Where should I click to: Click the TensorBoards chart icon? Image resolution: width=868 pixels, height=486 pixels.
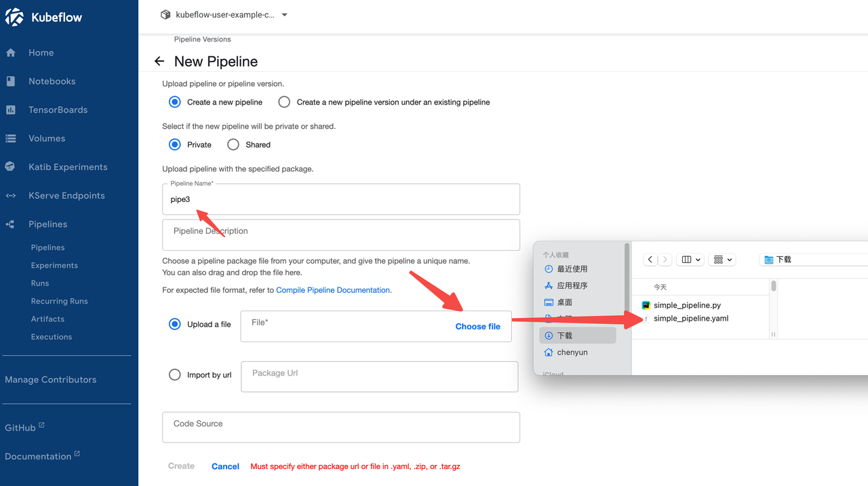[x=10, y=110]
